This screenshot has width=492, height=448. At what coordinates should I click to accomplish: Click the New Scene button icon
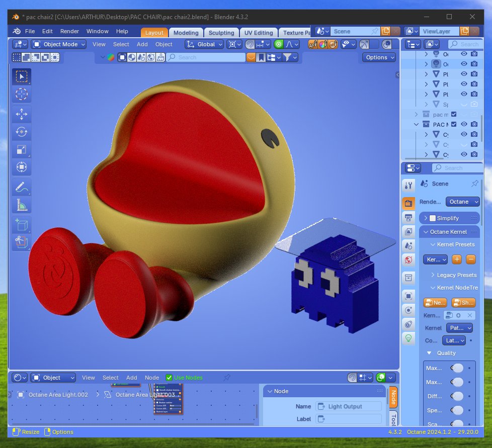coord(386,31)
